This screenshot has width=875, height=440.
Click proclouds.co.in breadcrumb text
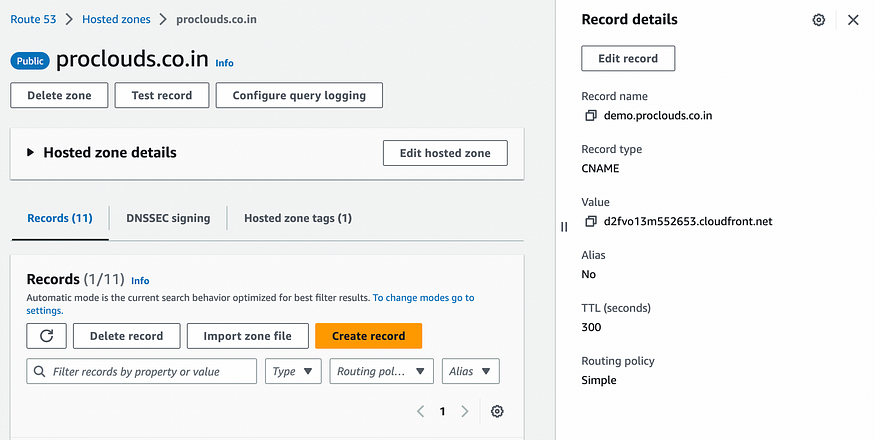pos(217,19)
